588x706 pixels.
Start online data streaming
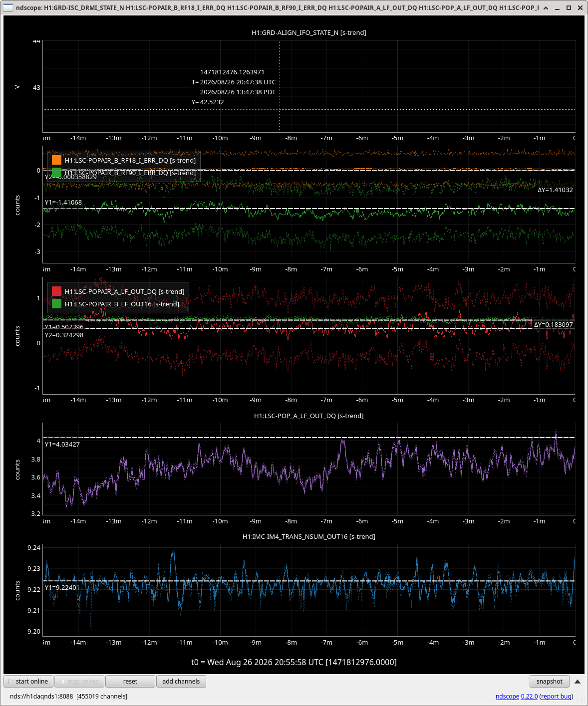pos(28,681)
